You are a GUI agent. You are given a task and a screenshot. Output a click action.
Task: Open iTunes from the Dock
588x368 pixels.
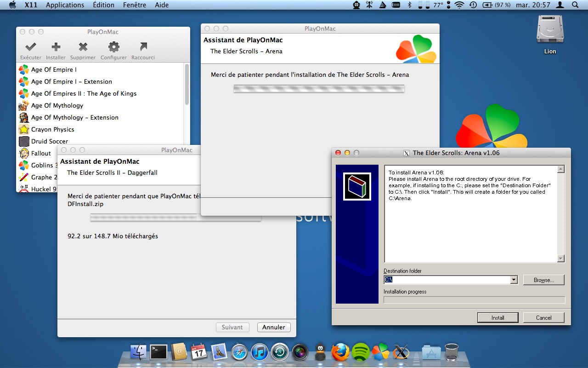pyautogui.click(x=260, y=352)
